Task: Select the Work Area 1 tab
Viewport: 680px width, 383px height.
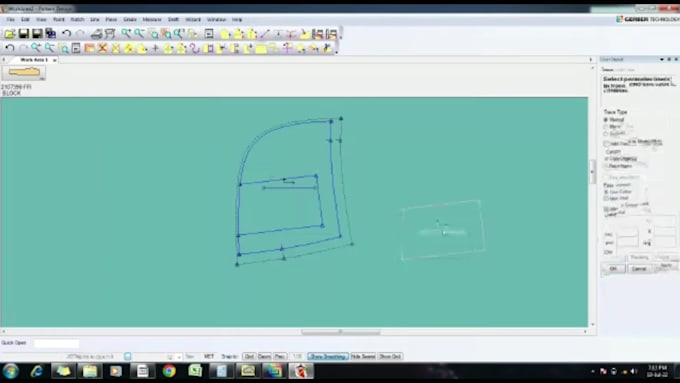Action: pyautogui.click(x=34, y=60)
